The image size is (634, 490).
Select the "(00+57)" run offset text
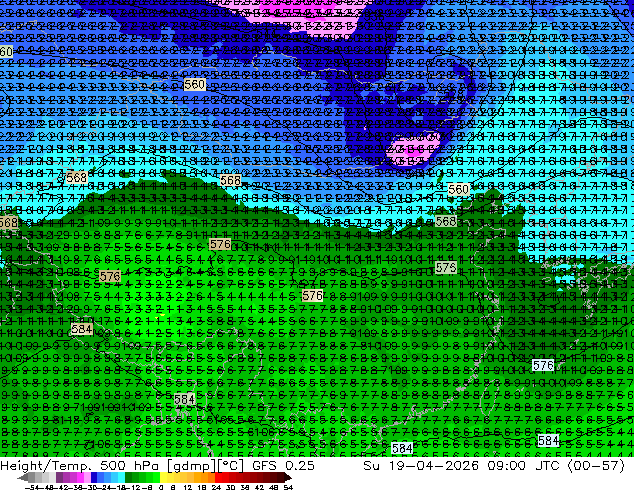pos(596,465)
